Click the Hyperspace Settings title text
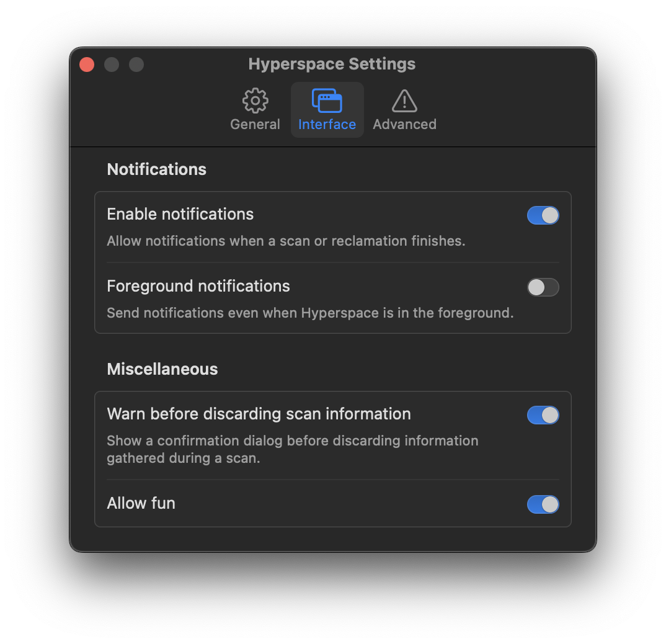 pyautogui.click(x=332, y=64)
